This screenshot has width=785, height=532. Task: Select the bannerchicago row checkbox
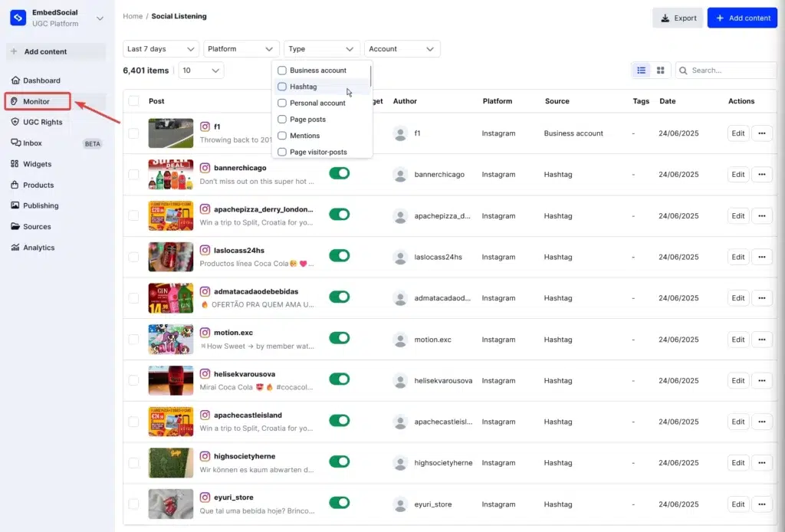(133, 174)
